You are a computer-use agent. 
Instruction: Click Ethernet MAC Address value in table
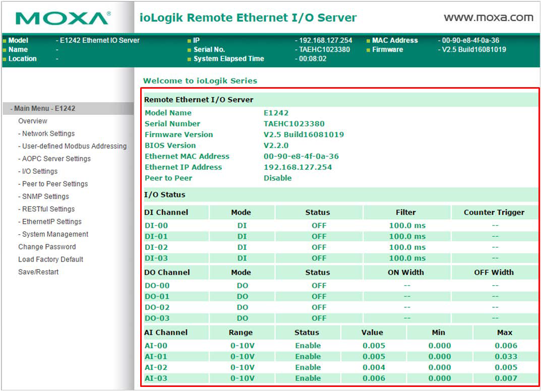click(301, 156)
